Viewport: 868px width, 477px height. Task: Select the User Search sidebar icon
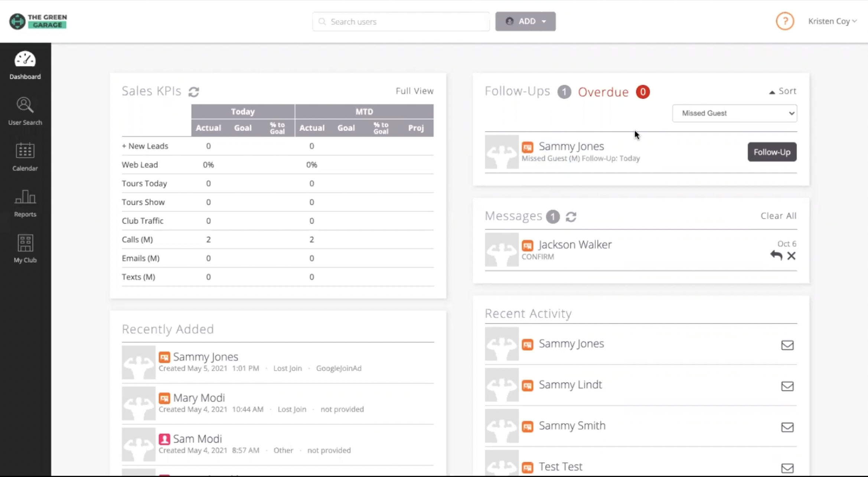(x=25, y=110)
